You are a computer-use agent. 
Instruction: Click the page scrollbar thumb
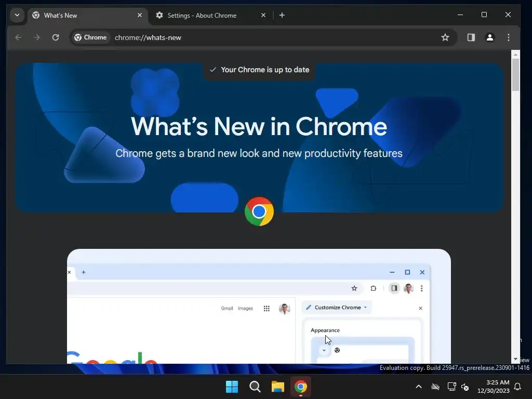click(x=515, y=75)
